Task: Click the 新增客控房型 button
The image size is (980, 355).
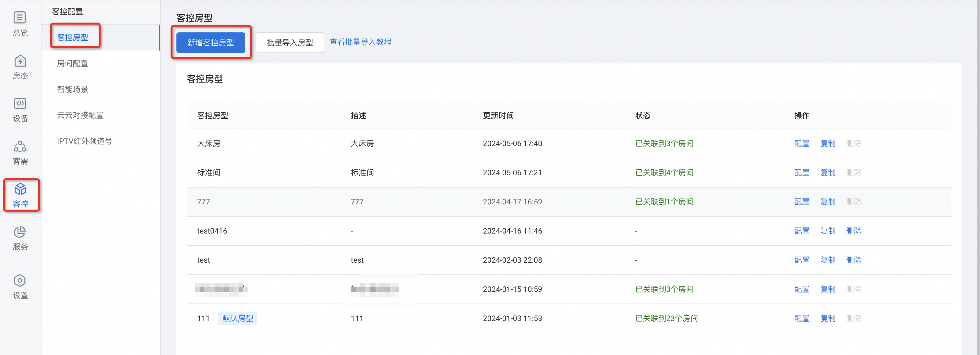Action: (x=211, y=42)
